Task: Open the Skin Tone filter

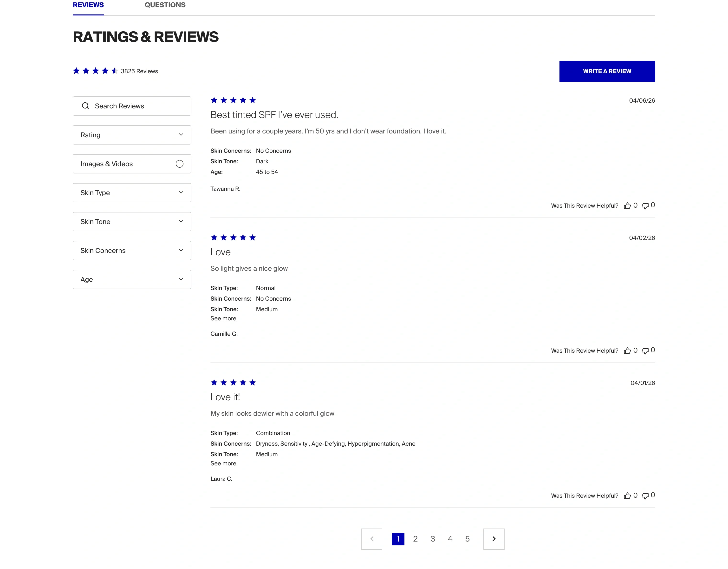Action: [x=132, y=221]
